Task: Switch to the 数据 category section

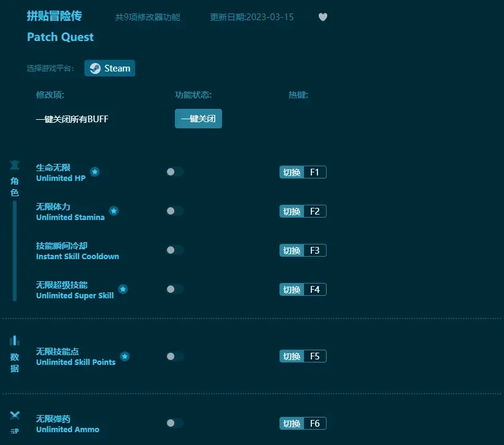Action: [14, 361]
